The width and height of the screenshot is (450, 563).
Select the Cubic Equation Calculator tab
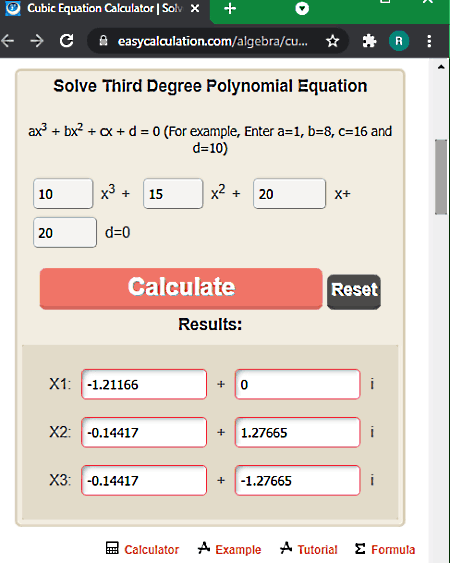coord(104,9)
